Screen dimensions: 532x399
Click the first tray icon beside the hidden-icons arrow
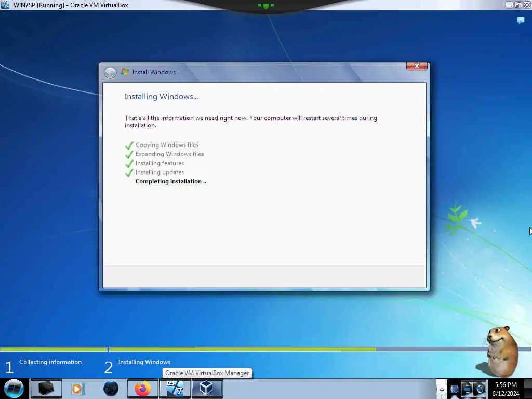tap(454, 390)
